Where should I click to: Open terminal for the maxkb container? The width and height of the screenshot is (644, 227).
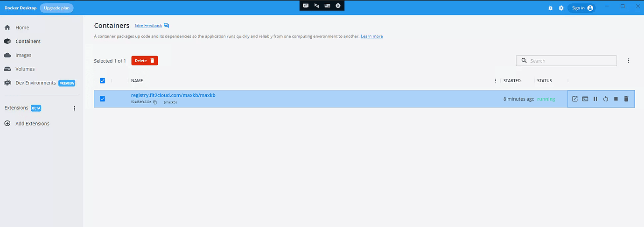pyautogui.click(x=585, y=99)
